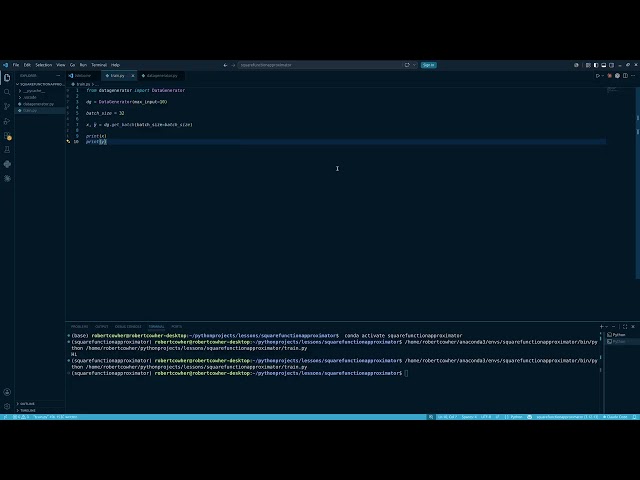Open the Search view in activity bar
Viewport: 640px width, 480px height.
[x=7, y=92]
